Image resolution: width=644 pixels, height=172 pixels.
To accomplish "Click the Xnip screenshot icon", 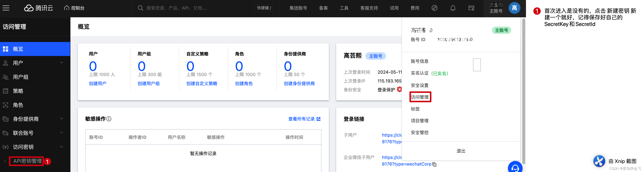I will point(599,161).
